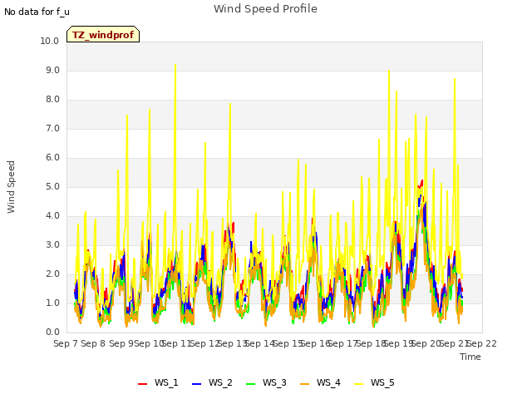Image resolution: width=532 pixels, height=399 pixels.
Task: Click the Wind Speed y-axis label
Action: [x=11, y=187]
